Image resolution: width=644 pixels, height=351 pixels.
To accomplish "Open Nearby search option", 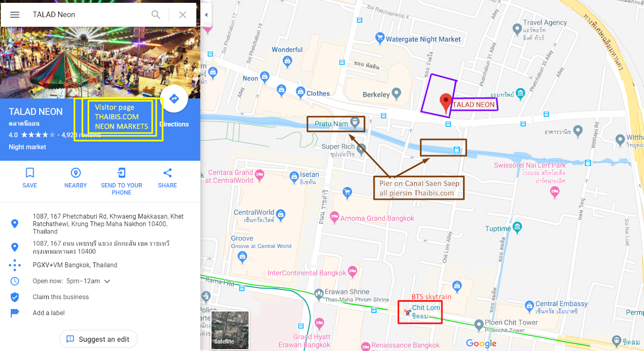I will coord(76,178).
